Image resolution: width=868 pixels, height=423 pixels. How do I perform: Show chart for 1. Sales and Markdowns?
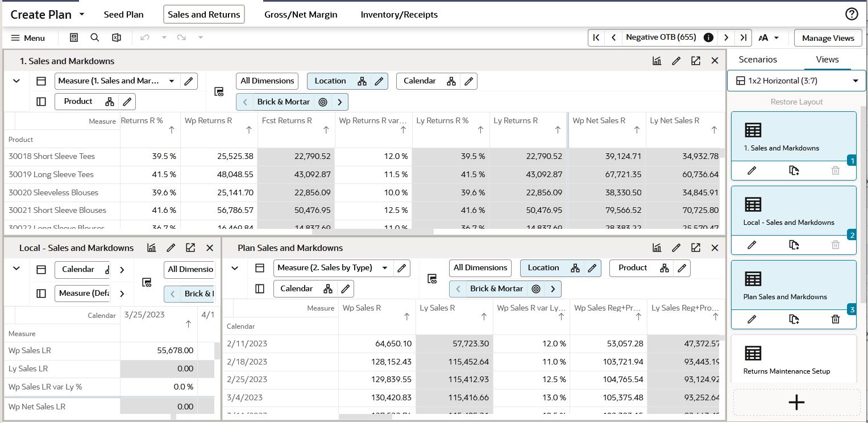tap(657, 61)
